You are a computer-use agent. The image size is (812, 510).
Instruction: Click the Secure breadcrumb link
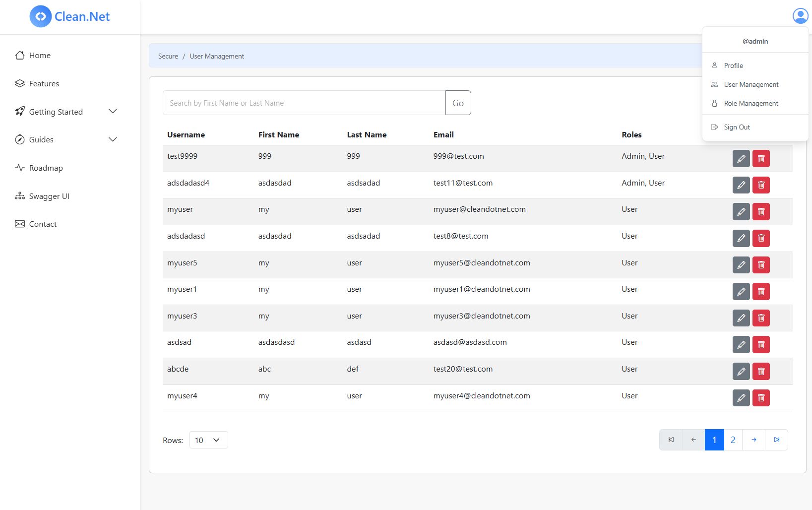(x=168, y=57)
